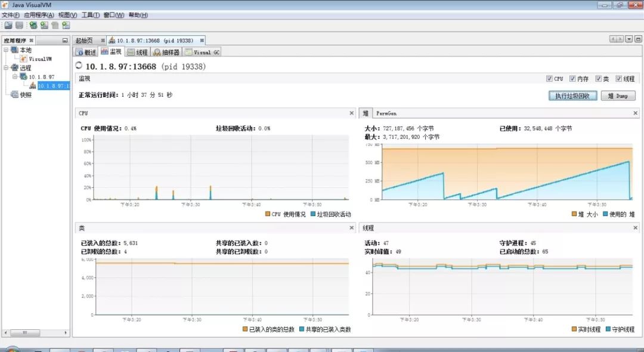Collapse the 本地 tree node
Screen dimensions: 644x352
[x=6, y=50]
